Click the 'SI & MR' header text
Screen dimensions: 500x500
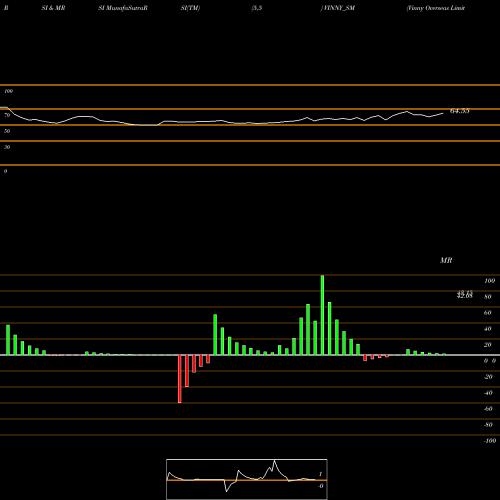click(x=53, y=8)
